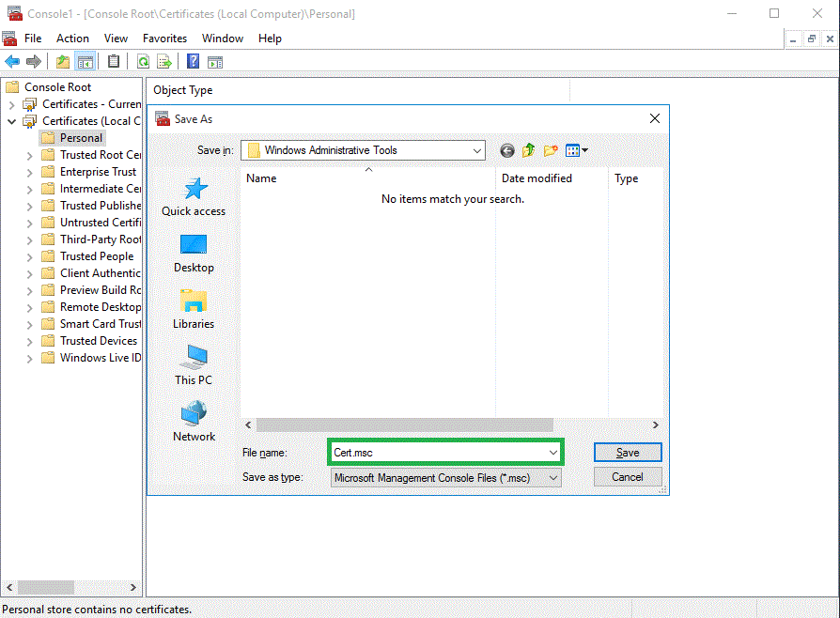Select This PC in places bar

click(194, 365)
